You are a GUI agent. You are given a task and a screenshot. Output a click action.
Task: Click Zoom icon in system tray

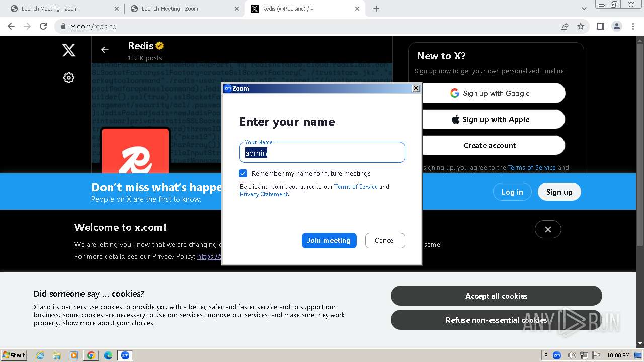click(x=557, y=355)
